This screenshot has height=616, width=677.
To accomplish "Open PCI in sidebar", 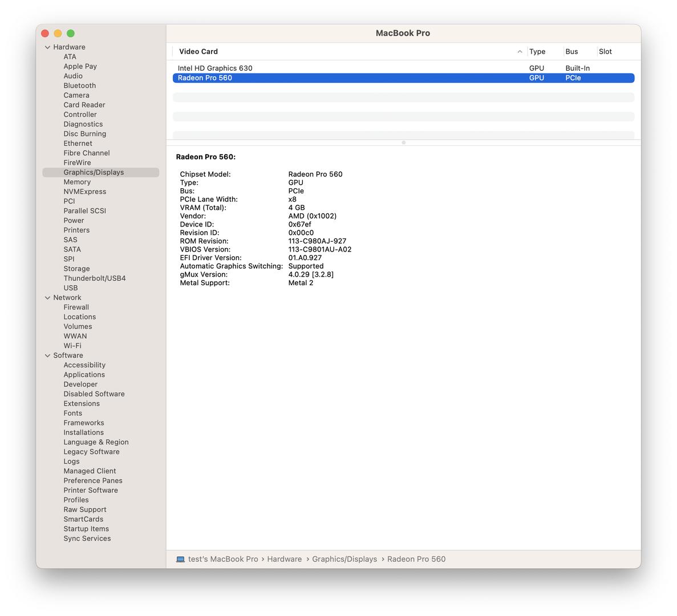I will [x=69, y=201].
